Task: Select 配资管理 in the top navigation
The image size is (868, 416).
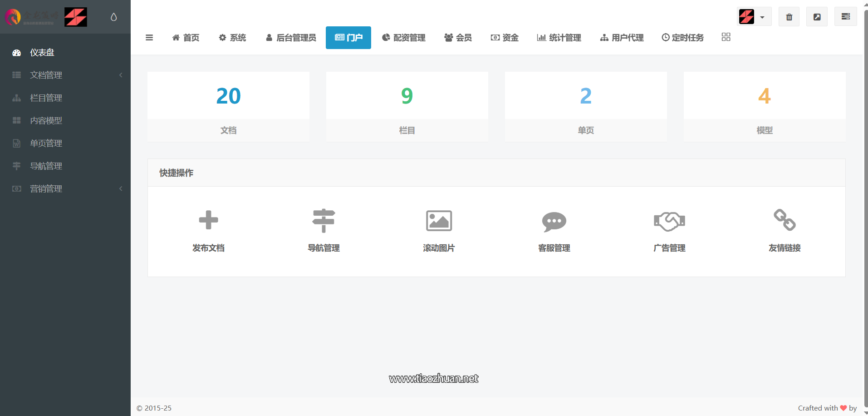Action: (x=403, y=38)
